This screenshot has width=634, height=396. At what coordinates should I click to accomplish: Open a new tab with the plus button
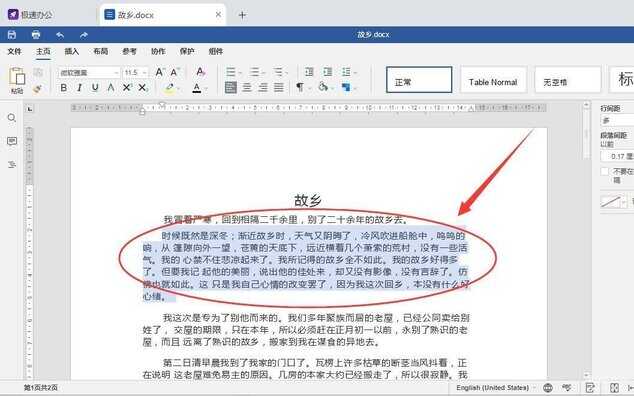click(x=242, y=15)
